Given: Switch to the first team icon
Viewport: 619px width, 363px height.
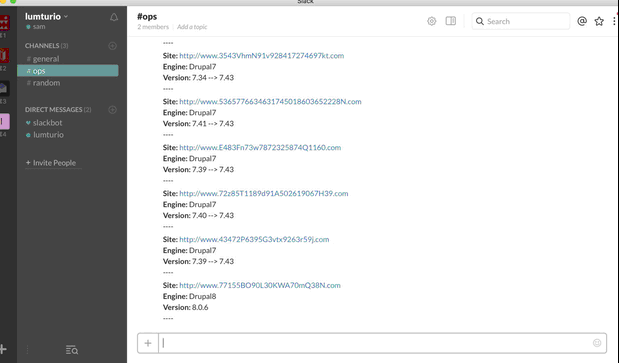Looking at the screenshot, I should coord(4,22).
